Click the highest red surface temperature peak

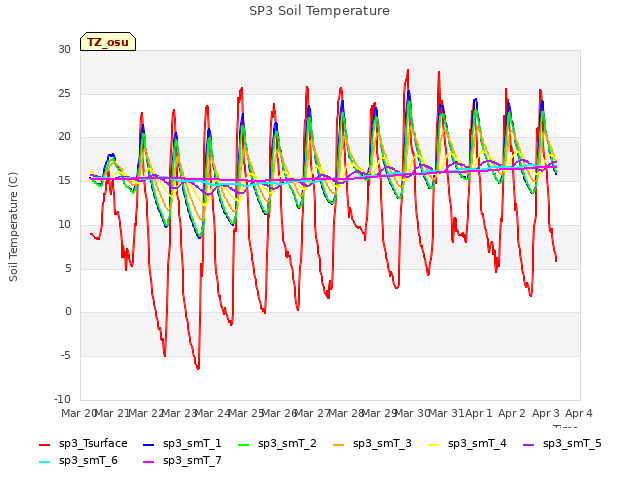(x=408, y=70)
